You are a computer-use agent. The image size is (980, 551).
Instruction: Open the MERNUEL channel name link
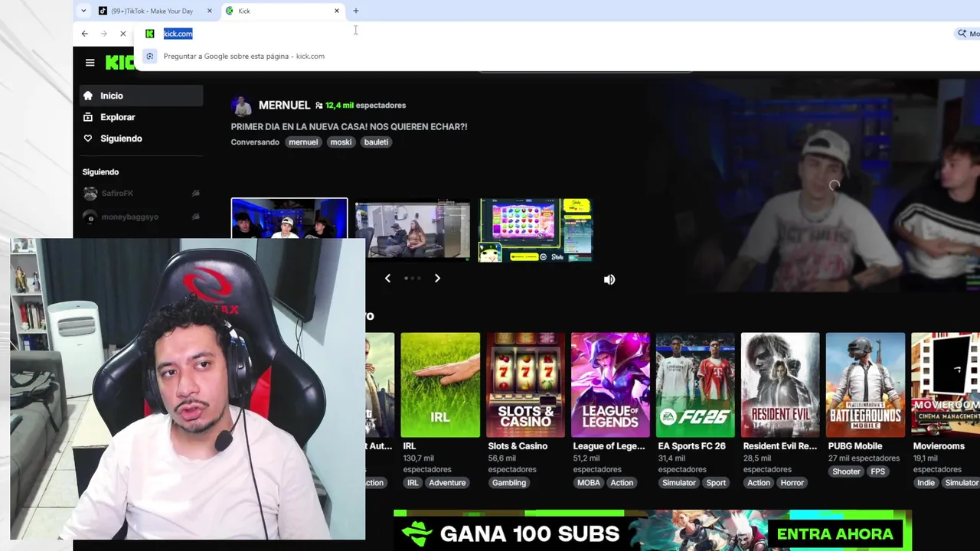coord(284,106)
